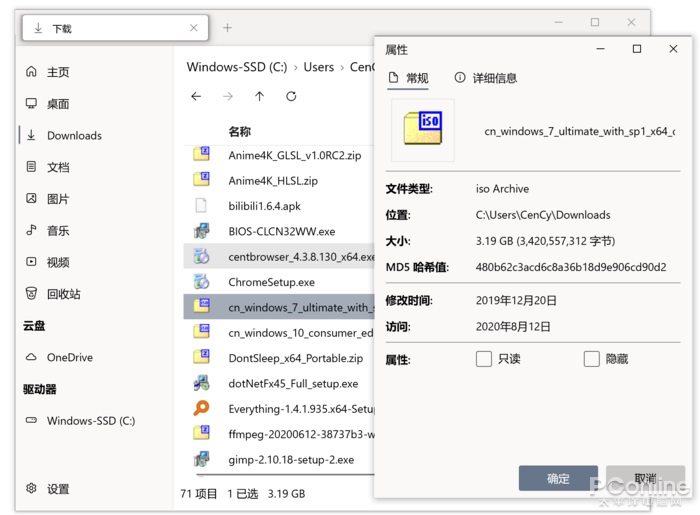Click the file name field in properties
700x515 pixels.
pos(579,131)
